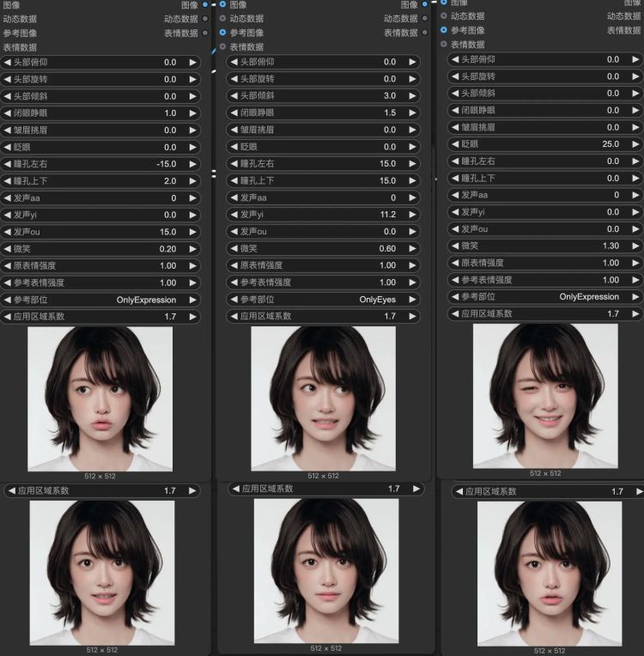Increase 闭眼睁眼 1.5 with its right arrow
This screenshot has width=644, height=656.
[x=412, y=112]
